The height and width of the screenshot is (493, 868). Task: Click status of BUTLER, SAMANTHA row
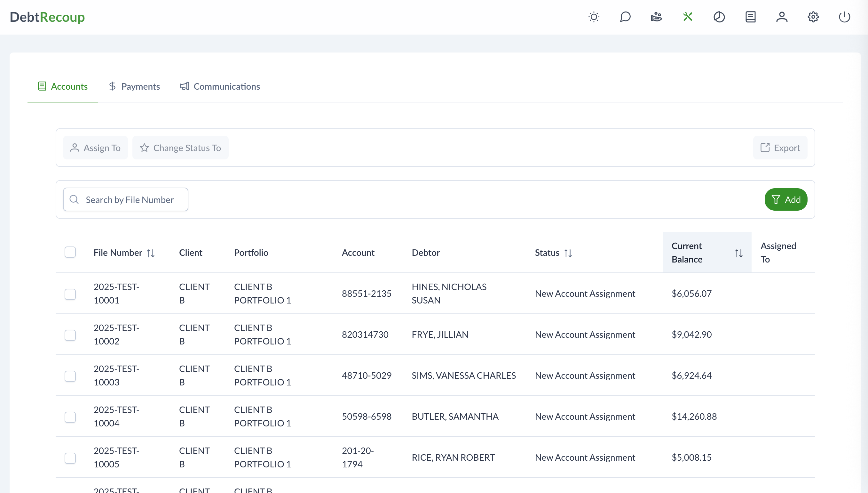585,416
